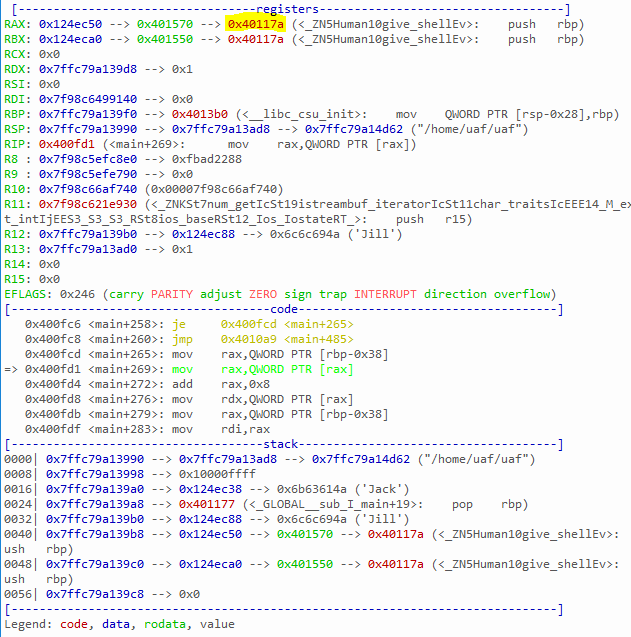
Task: Click 0x401177 at stack offset 0024
Action: click(207, 505)
